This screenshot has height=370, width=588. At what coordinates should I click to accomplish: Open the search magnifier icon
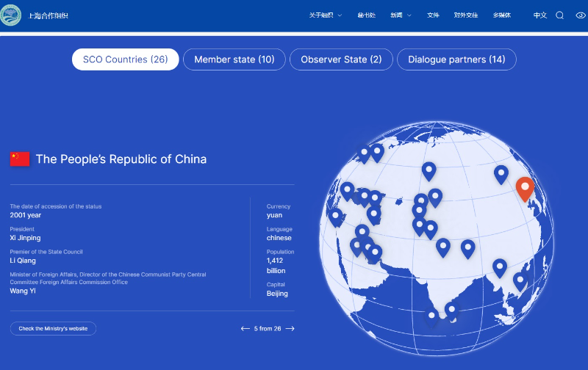(559, 15)
